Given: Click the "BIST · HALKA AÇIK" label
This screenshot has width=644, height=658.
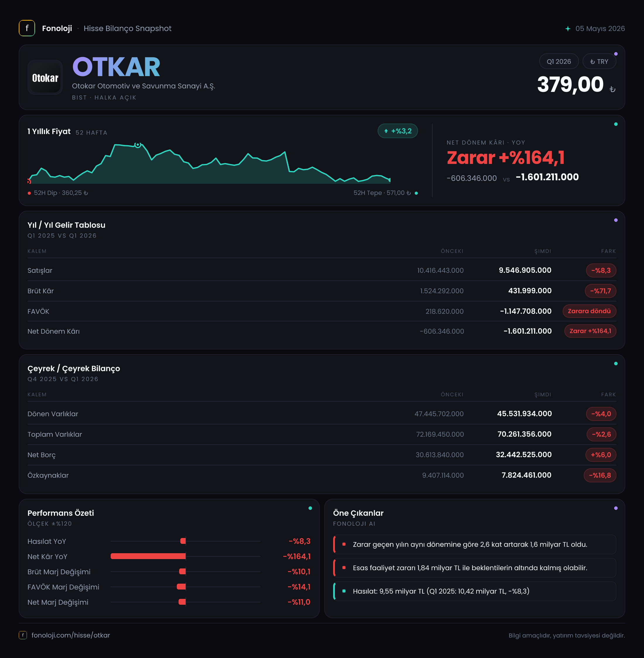Looking at the screenshot, I should [104, 97].
